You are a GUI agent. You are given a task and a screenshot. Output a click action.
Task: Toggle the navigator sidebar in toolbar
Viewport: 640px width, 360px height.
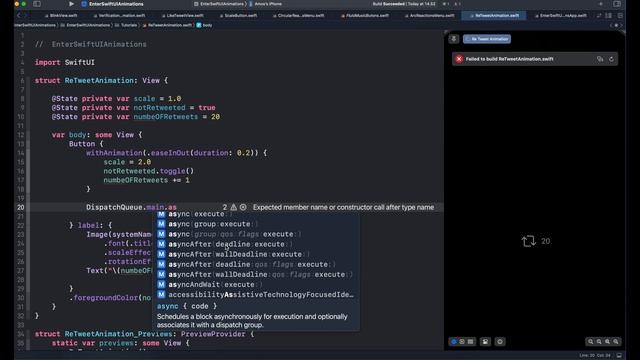[37, 4]
